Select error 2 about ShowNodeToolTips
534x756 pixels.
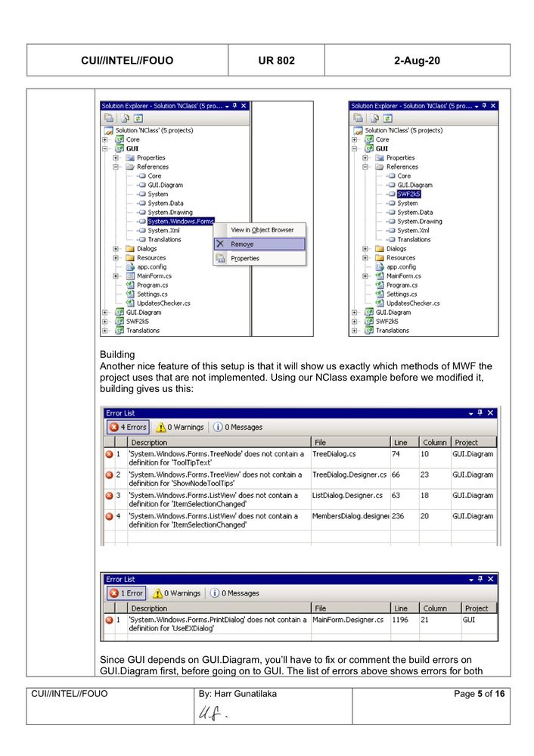300,479
